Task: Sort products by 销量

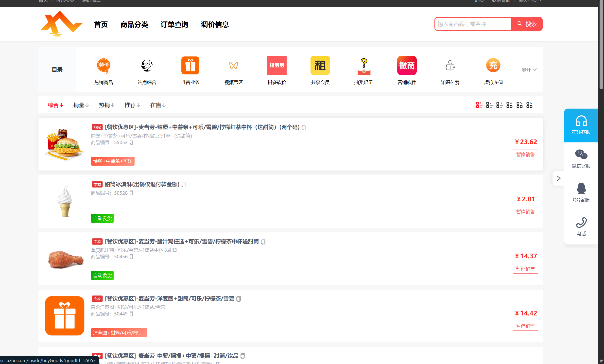Action: point(81,105)
